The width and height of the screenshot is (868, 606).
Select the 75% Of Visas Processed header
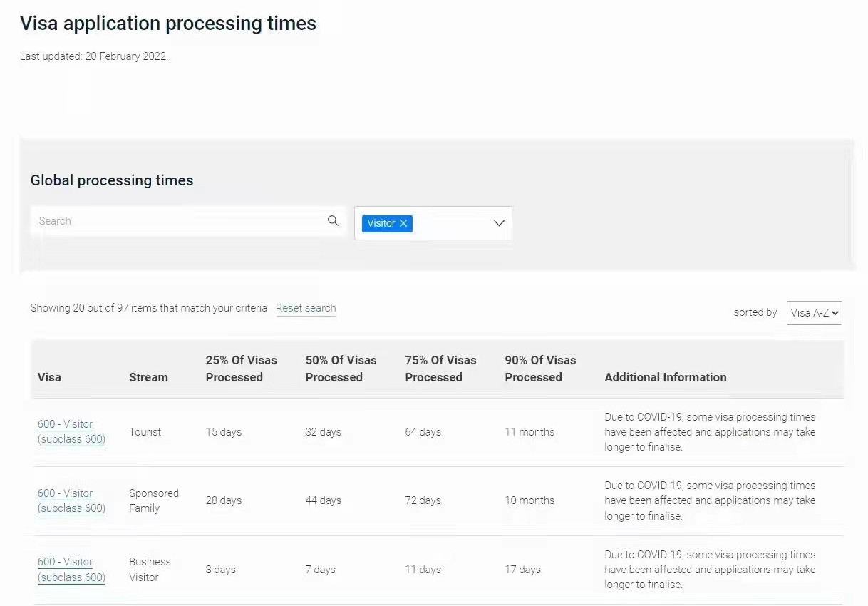[x=440, y=369]
